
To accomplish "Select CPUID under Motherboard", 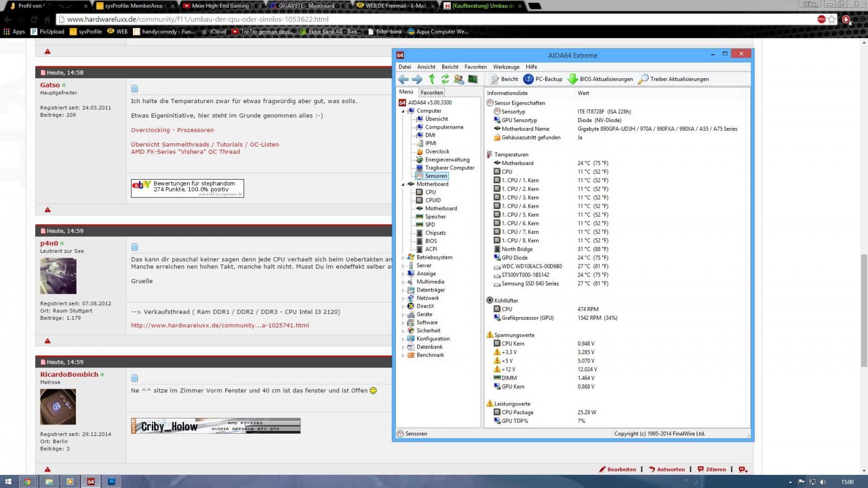I will pyautogui.click(x=433, y=200).
